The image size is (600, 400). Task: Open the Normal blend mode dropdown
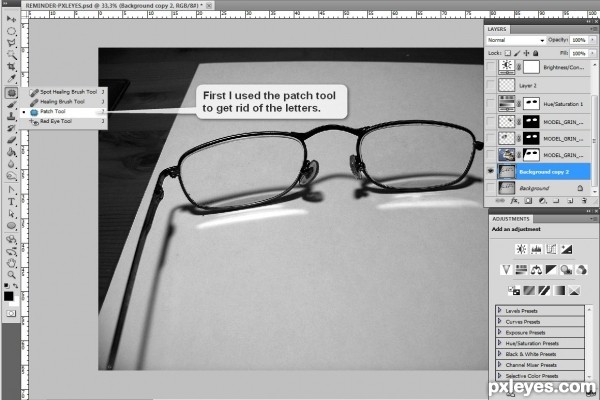pyautogui.click(x=515, y=40)
